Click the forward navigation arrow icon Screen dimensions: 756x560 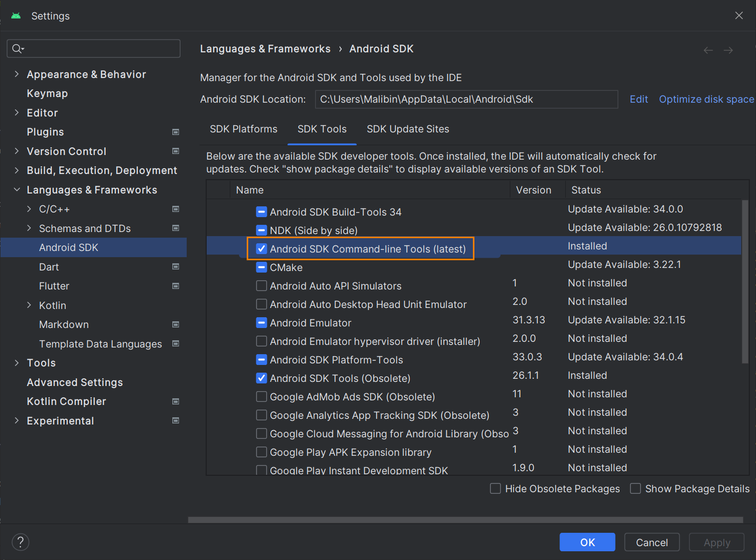click(728, 50)
